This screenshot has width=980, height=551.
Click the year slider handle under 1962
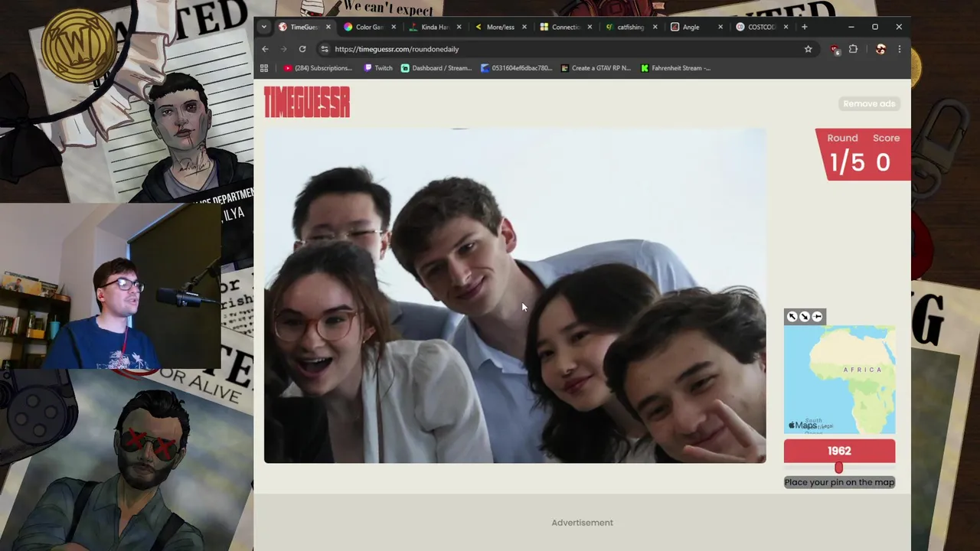point(838,468)
